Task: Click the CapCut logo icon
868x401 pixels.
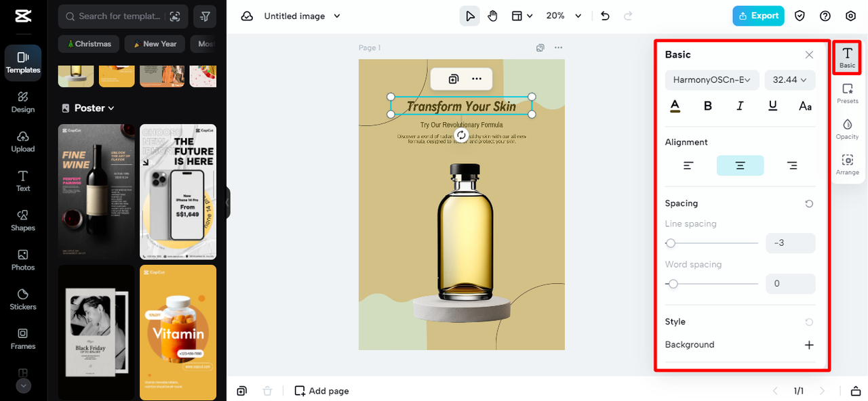Action: 22,16
